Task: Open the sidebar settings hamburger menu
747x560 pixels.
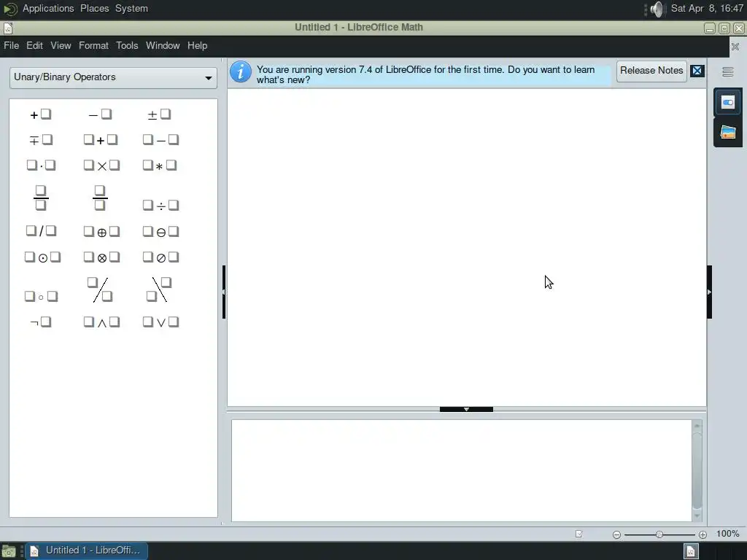Action: click(727, 72)
